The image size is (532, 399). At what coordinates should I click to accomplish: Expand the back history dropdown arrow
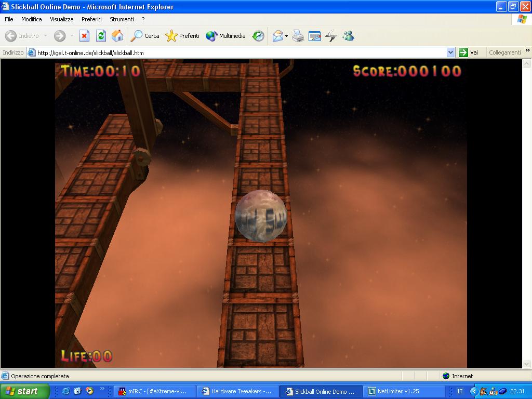(x=46, y=36)
